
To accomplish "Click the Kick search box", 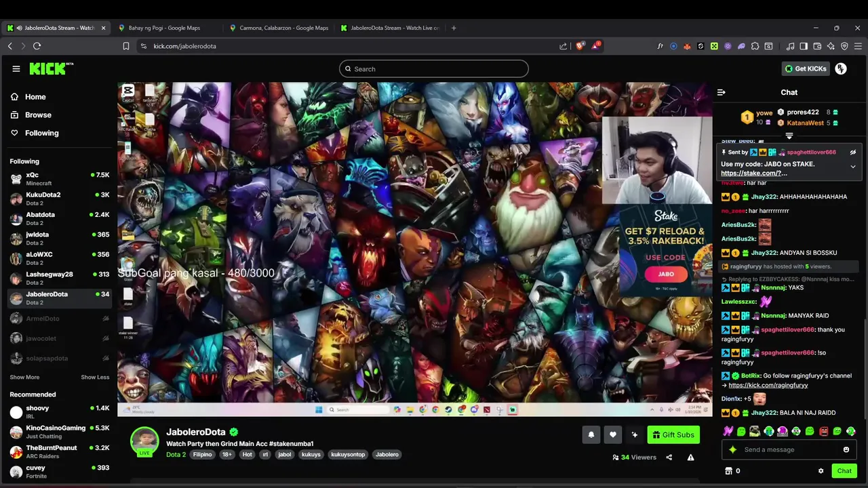I will pyautogui.click(x=434, y=68).
